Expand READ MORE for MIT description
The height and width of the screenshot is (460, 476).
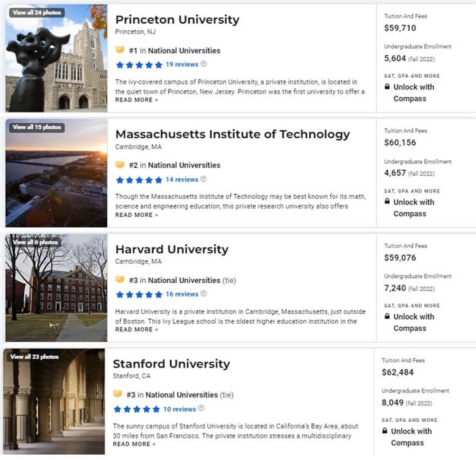click(136, 215)
